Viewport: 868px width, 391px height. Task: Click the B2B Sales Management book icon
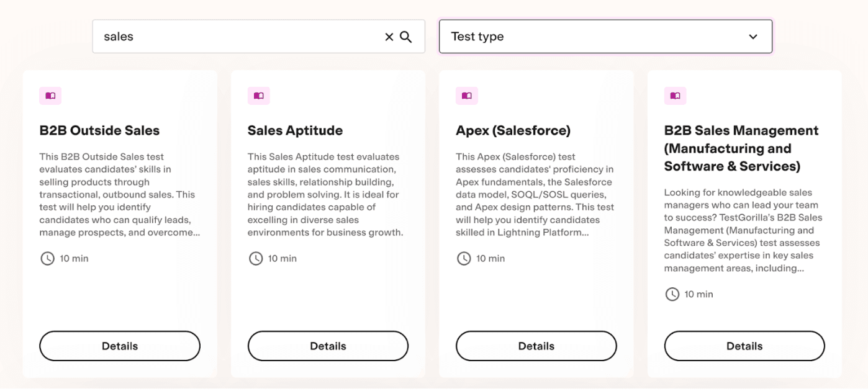(675, 96)
